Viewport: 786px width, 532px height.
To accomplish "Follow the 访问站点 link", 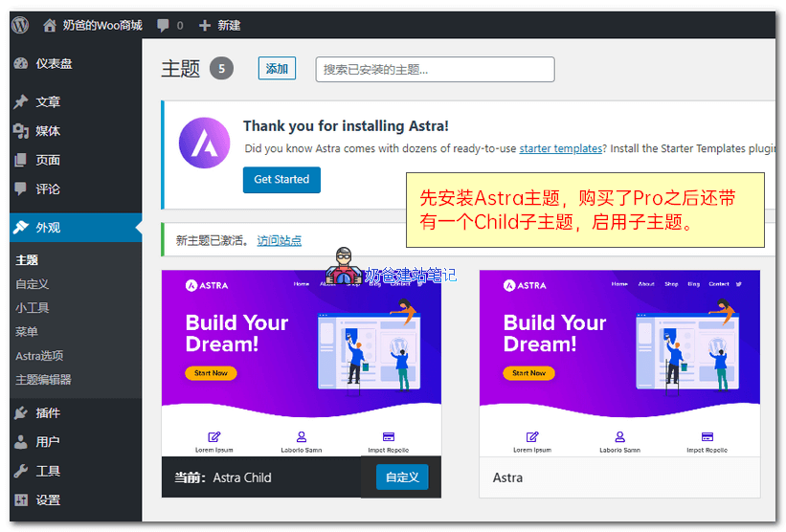I will tap(280, 240).
